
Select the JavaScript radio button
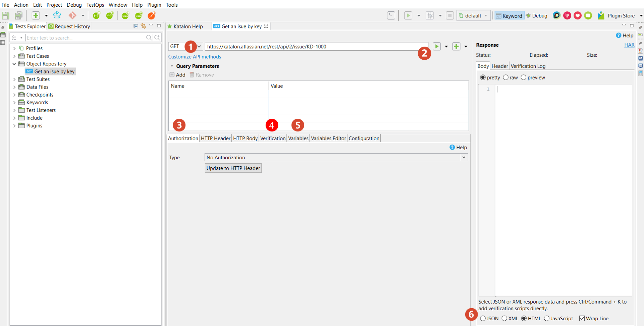(547, 318)
